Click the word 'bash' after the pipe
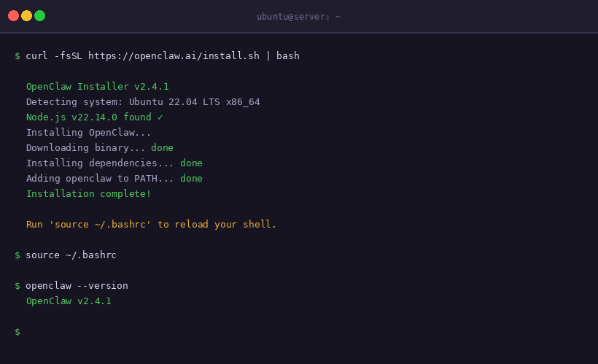 [287, 56]
